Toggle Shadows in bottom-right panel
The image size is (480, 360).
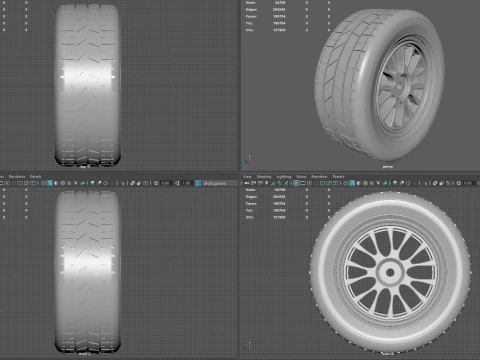click(385, 183)
